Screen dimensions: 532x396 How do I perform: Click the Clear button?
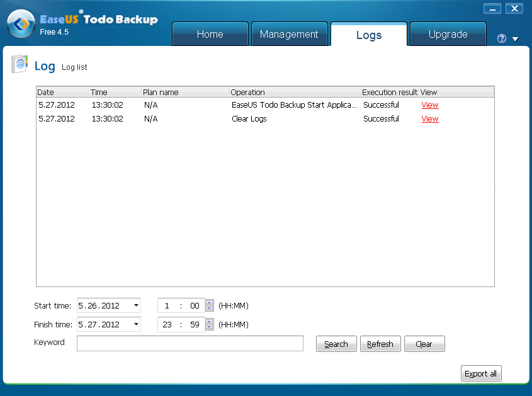[x=424, y=344]
